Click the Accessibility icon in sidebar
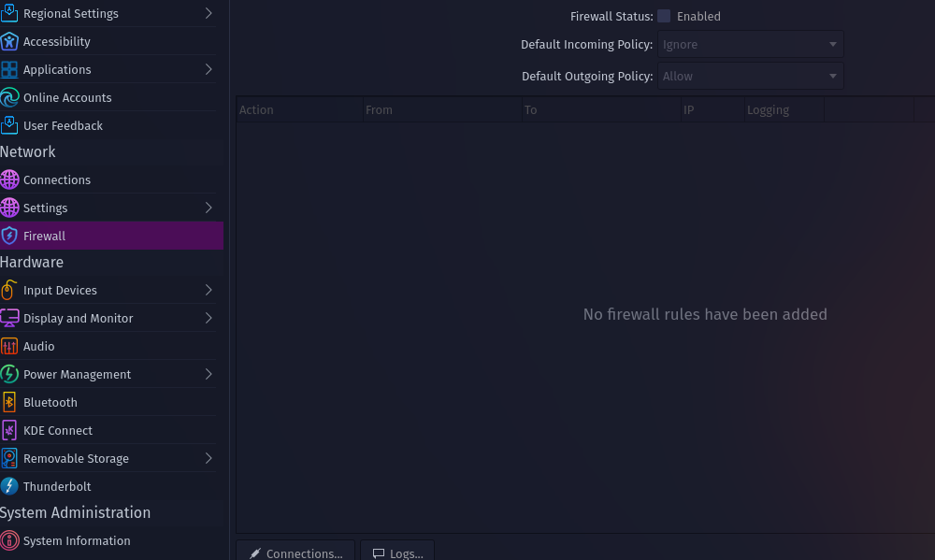This screenshot has height=560, width=935. coord(9,41)
